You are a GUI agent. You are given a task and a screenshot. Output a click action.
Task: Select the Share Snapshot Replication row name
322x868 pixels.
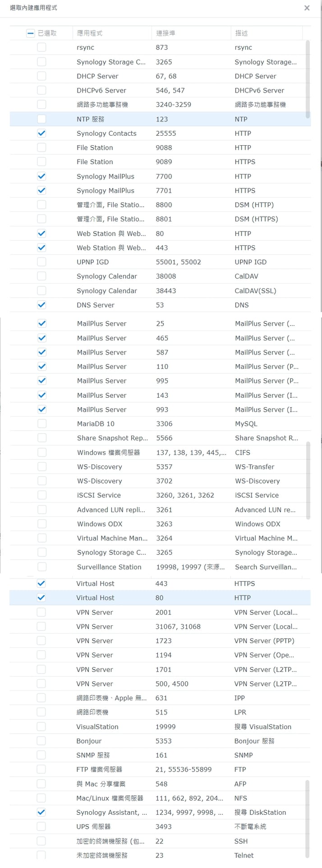[x=112, y=438]
